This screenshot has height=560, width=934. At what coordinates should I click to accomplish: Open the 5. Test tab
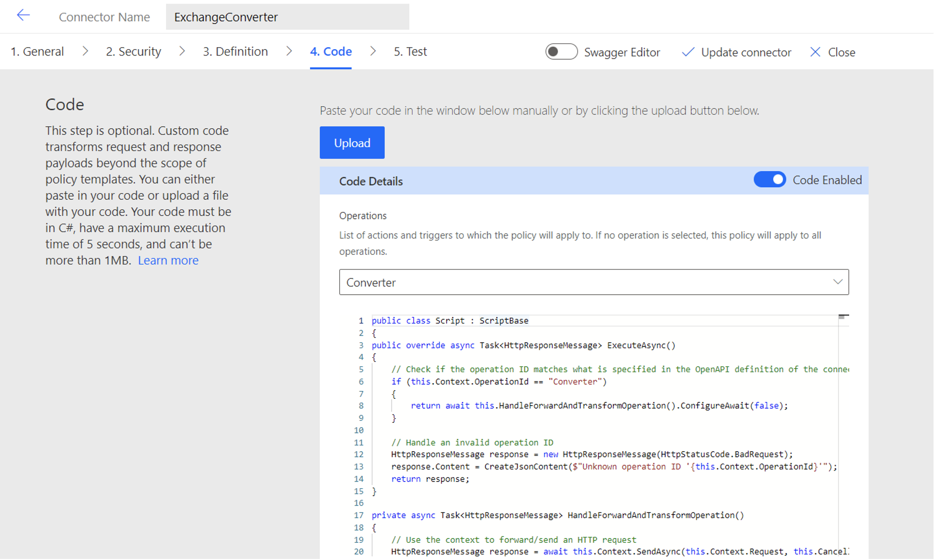point(410,51)
